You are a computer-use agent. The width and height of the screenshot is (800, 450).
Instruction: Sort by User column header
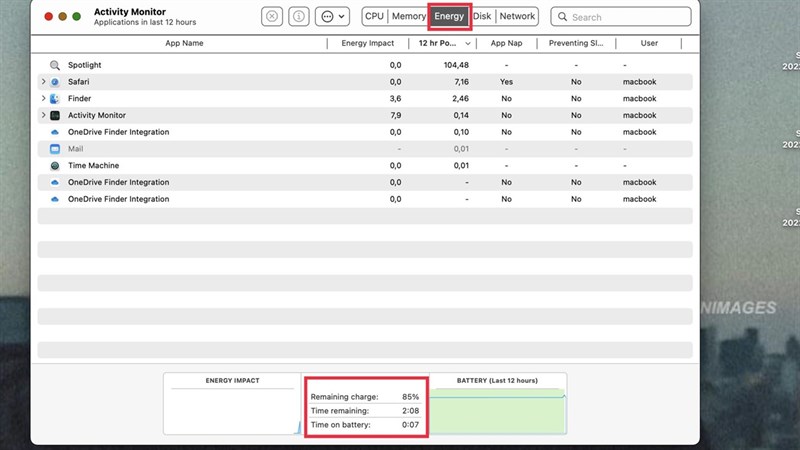click(649, 43)
